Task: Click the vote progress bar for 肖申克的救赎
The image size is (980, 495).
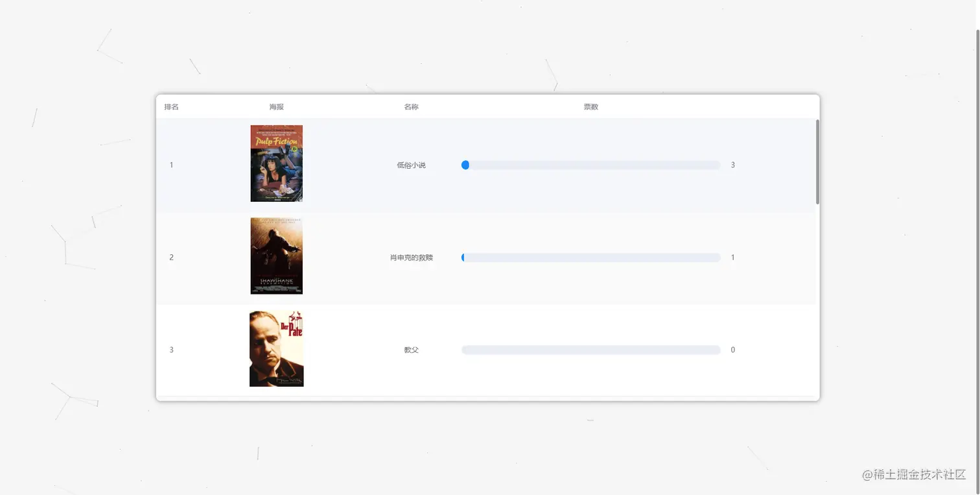Action: click(x=591, y=258)
